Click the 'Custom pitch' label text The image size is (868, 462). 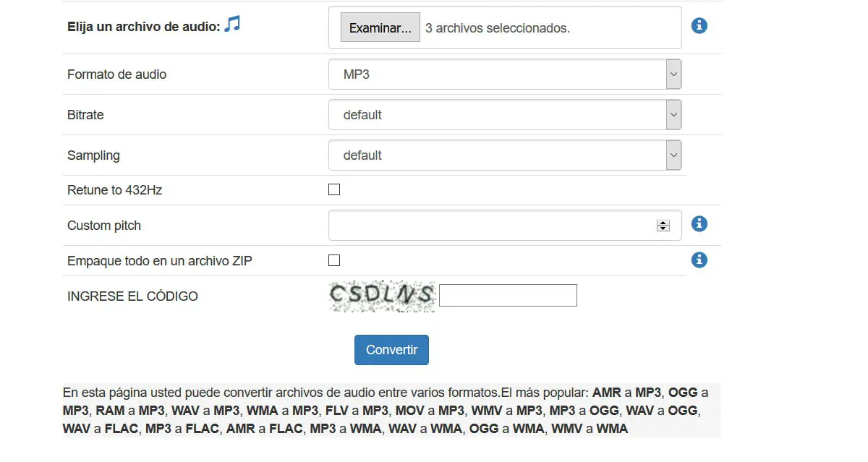104,226
